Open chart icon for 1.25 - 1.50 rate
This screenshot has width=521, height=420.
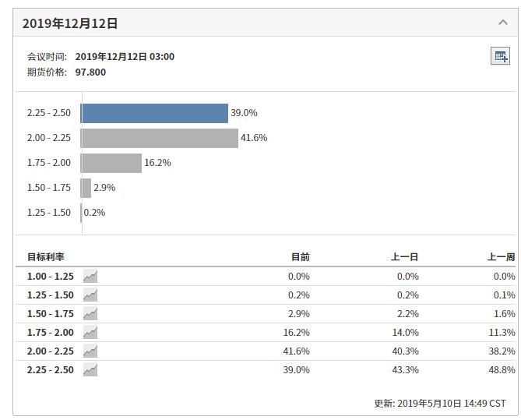90,295
